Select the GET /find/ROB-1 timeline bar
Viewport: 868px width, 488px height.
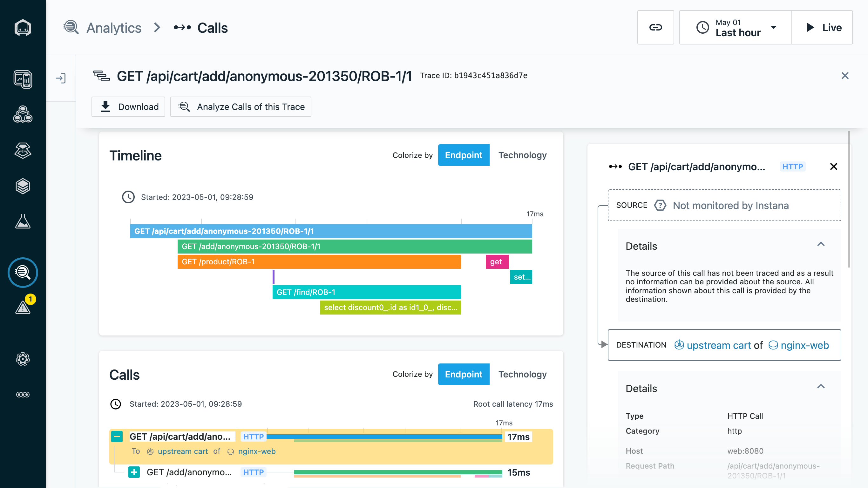(x=367, y=292)
